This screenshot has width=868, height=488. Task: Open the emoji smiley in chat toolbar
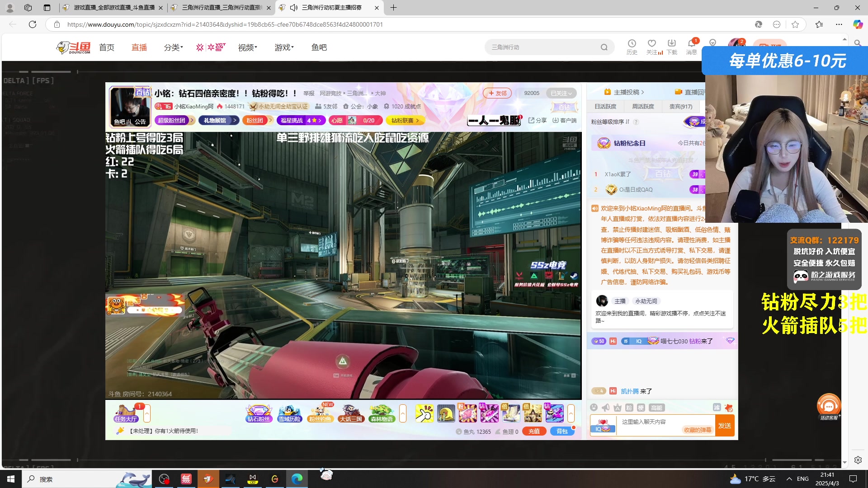click(x=594, y=408)
